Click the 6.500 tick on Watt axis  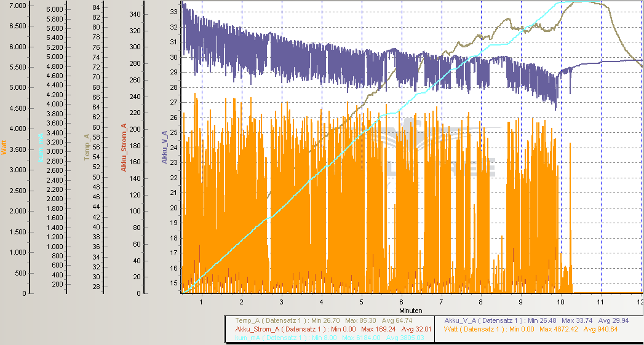[x=18, y=26]
